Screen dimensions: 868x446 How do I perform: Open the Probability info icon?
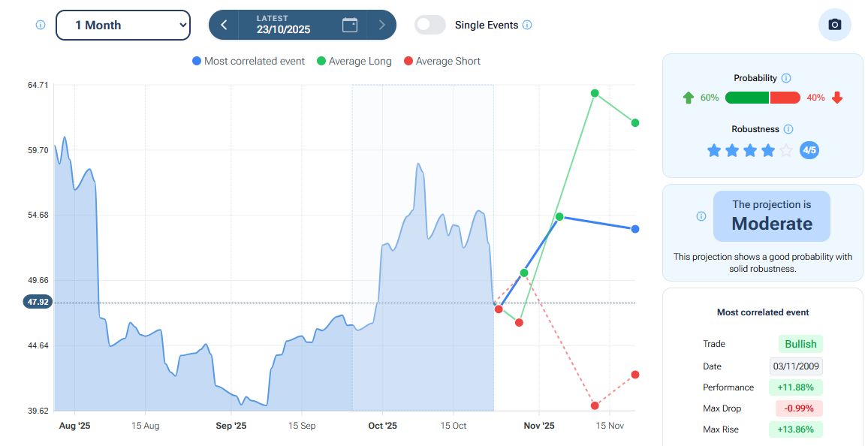pos(786,78)
